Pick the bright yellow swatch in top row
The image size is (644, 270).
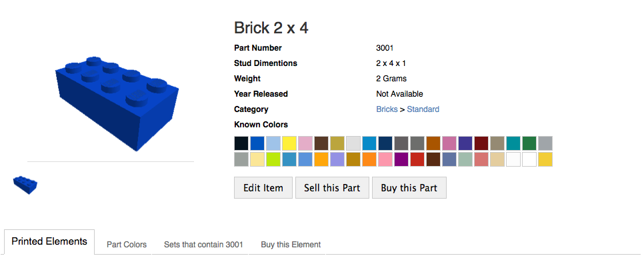pos(289,143)
